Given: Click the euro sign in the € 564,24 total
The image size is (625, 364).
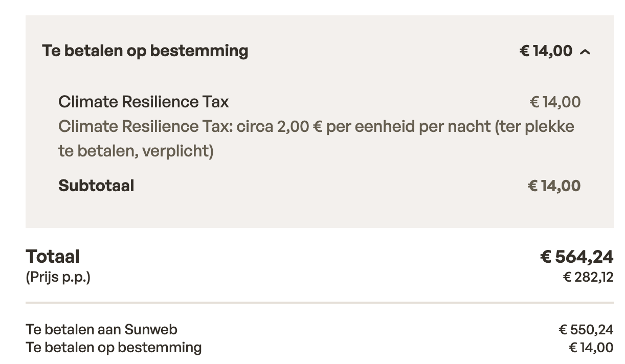Looking at the screenshot, I should 545,257.
